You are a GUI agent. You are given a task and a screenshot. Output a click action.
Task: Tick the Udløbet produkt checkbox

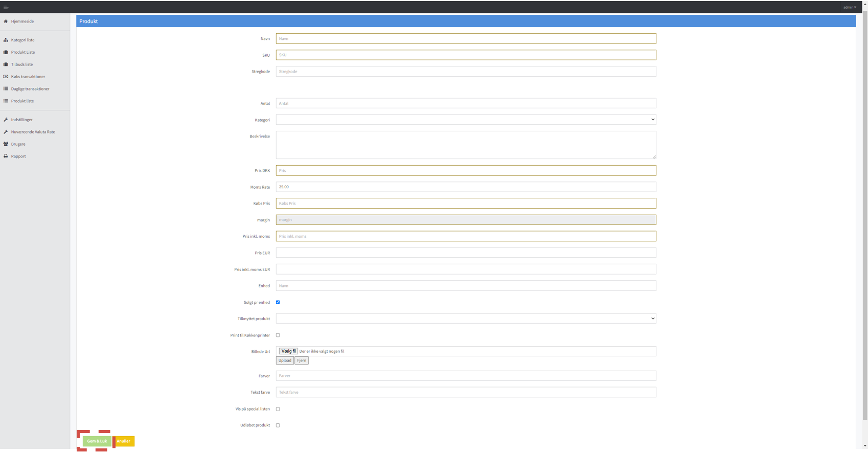(278, 425)
